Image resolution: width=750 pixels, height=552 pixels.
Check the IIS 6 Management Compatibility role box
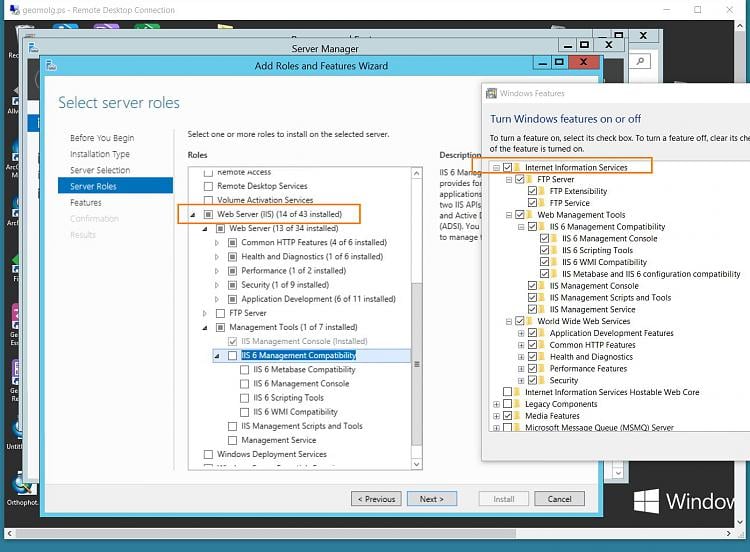[232, 355]
